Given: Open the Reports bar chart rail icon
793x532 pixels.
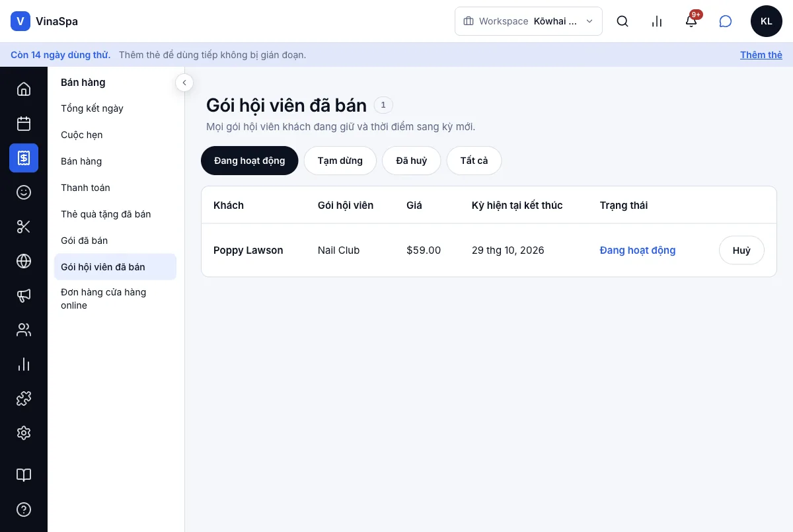Looking at the screenshot, I should tap(24, 364).
